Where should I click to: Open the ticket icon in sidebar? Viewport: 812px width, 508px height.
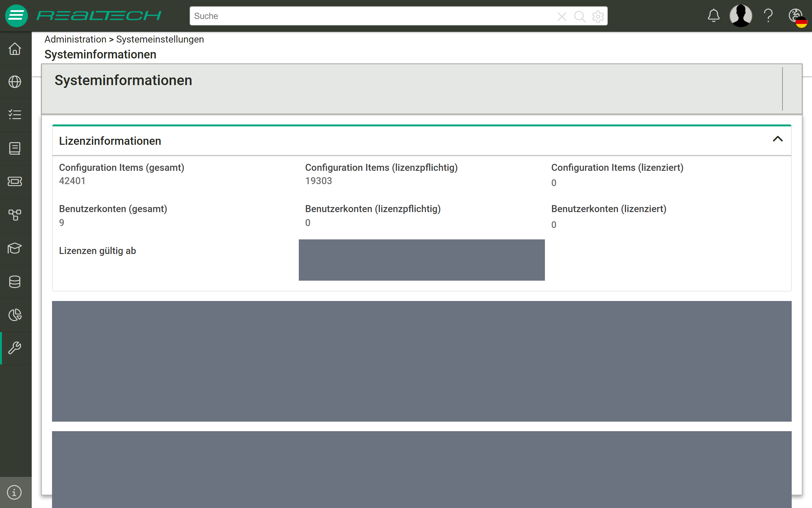(x=15, y=181)
